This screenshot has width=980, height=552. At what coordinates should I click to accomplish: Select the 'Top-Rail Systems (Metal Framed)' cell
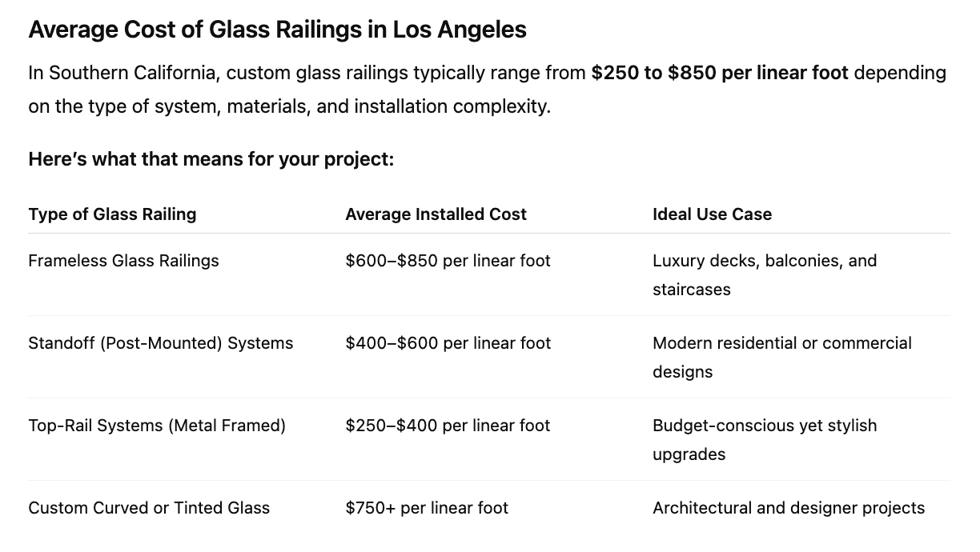[x=157, y=426]
